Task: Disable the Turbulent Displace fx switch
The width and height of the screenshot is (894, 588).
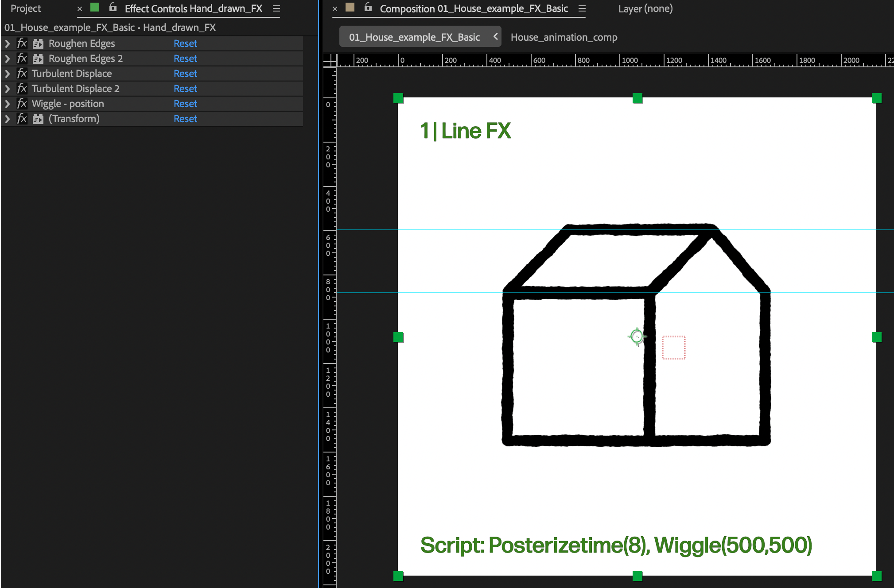Action: (x=22, y=73)
